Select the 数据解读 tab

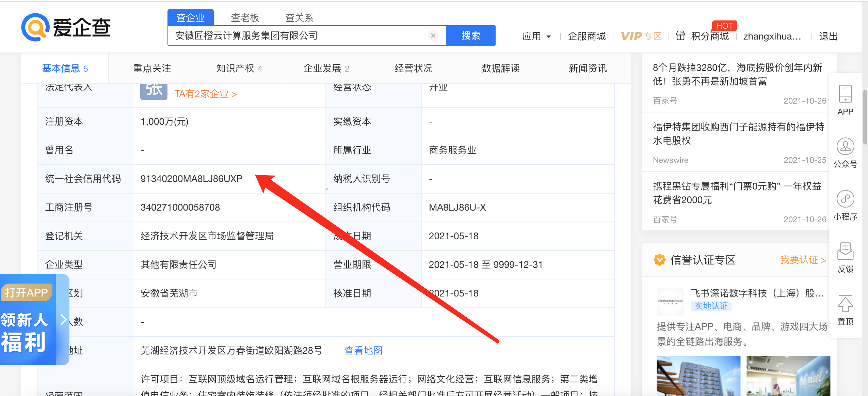tap(500, 68)
